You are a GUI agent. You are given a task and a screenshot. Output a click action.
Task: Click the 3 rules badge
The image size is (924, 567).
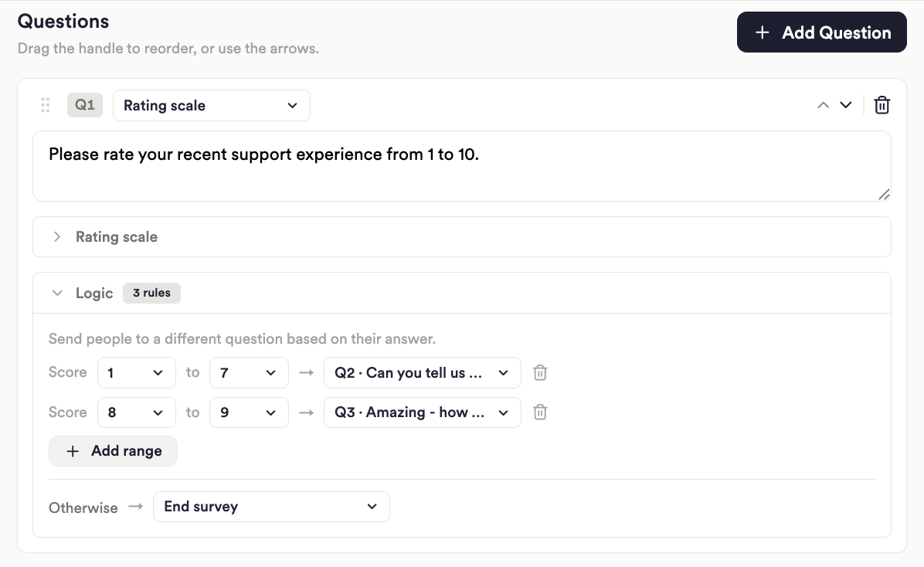point(151,293)
